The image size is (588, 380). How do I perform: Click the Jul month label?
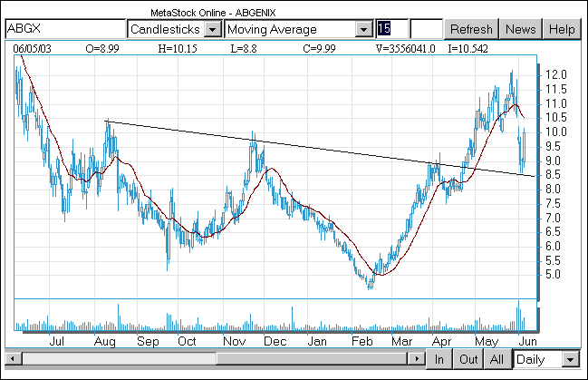[57, 341]
